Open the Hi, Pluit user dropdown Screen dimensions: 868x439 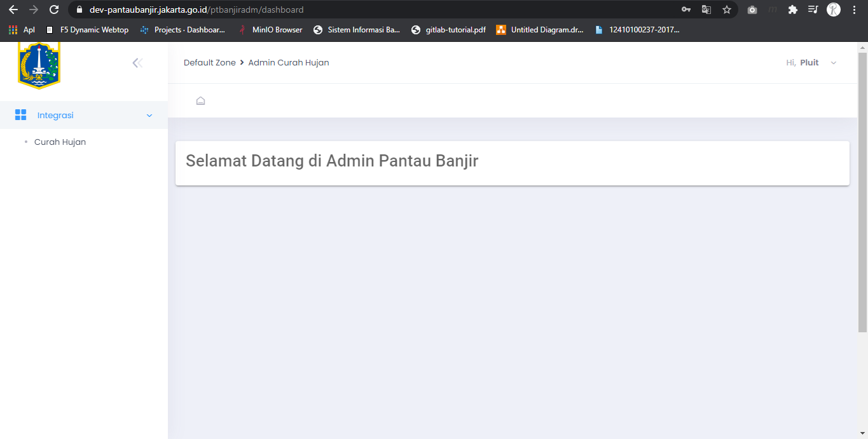pyautogui.click(x=811, y=62)
